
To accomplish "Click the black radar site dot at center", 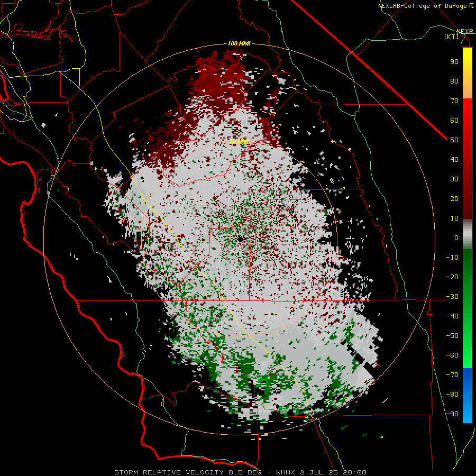I will click(x=241, y=239).
